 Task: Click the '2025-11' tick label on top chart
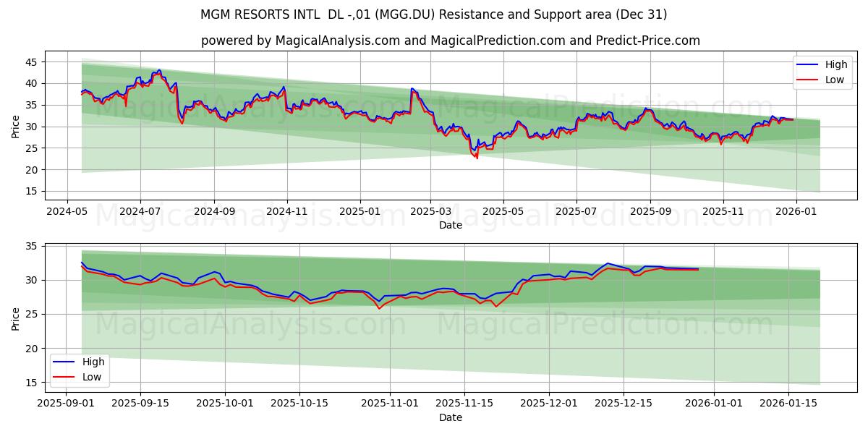[723, 212]
